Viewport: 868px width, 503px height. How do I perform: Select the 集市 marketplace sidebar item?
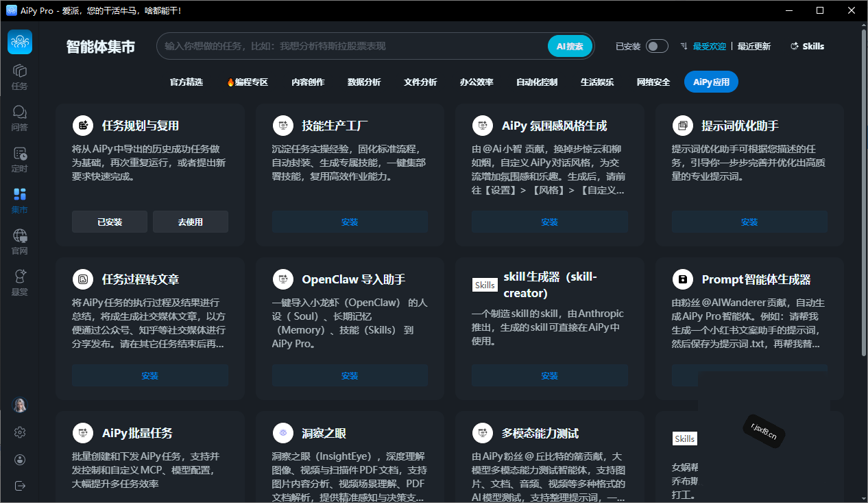[x=20, y=200]
